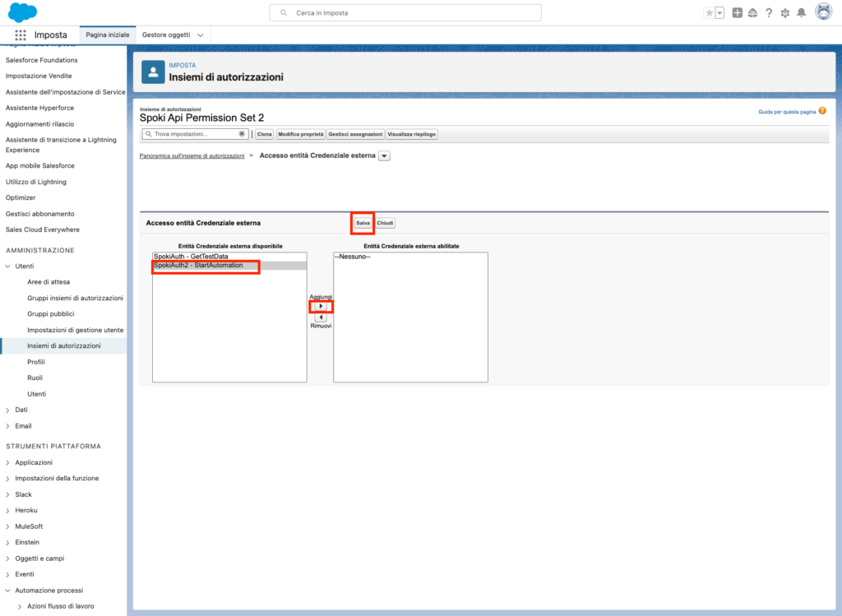Click the favorites star icon

click(709, 12)
